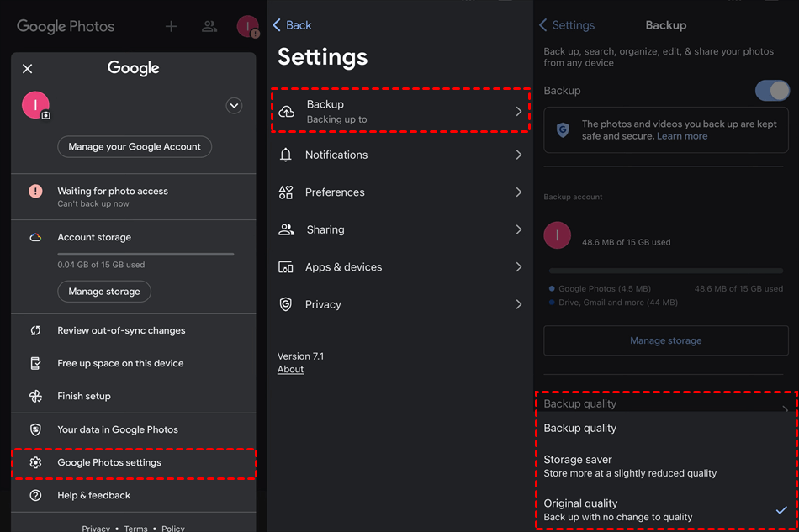Click the Drive, Gmail and more (44 MB) entry
This screenshot has height=532, width=799.
[x=613, y=303]
